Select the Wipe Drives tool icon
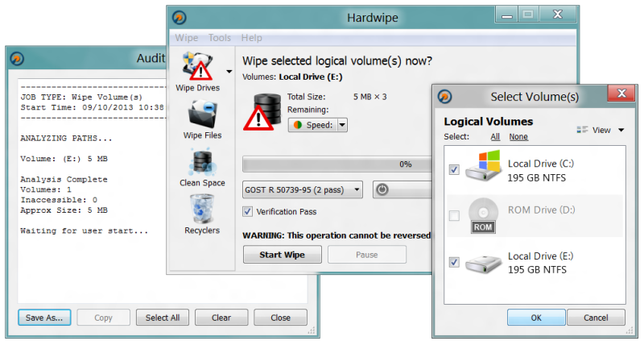 [198, 66]
